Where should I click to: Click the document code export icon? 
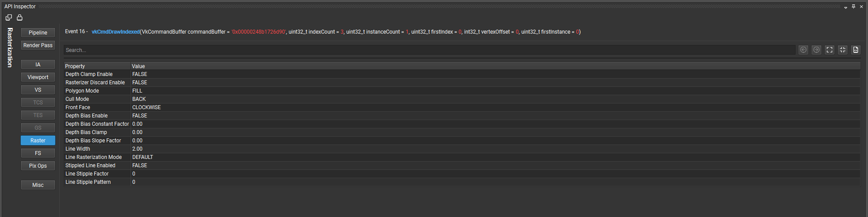pyautogui.click(x=856, y=50)
